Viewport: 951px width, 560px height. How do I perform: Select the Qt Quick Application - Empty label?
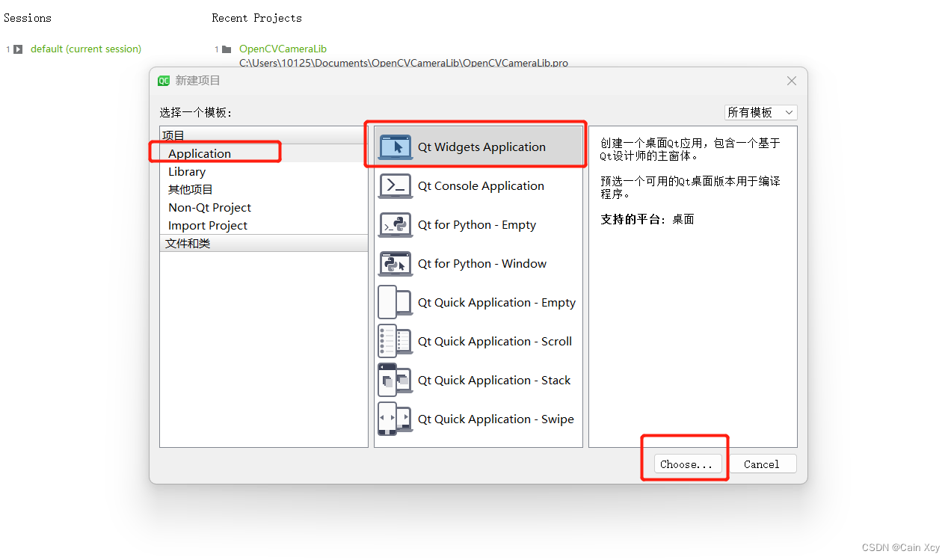[496, 302]
